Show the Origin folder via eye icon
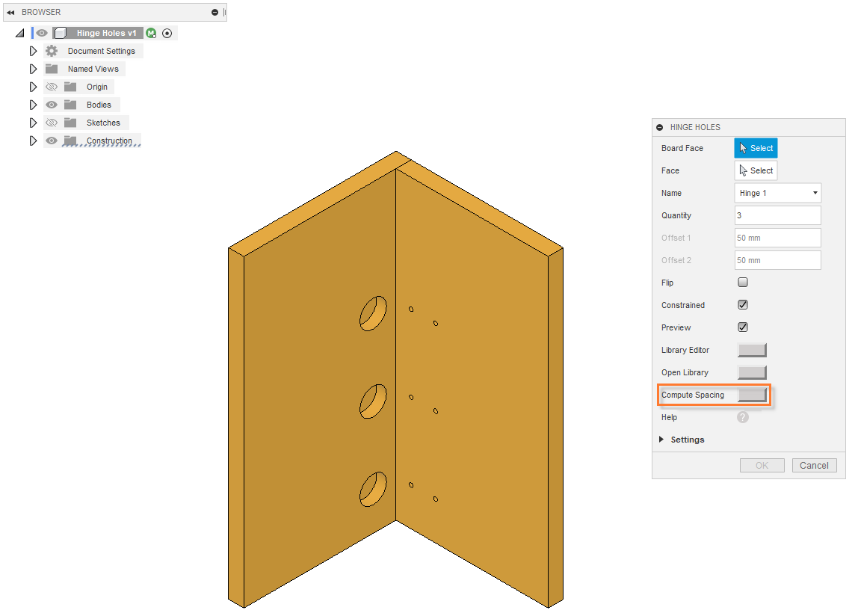 pyautogui.click(x=52, y=87)
